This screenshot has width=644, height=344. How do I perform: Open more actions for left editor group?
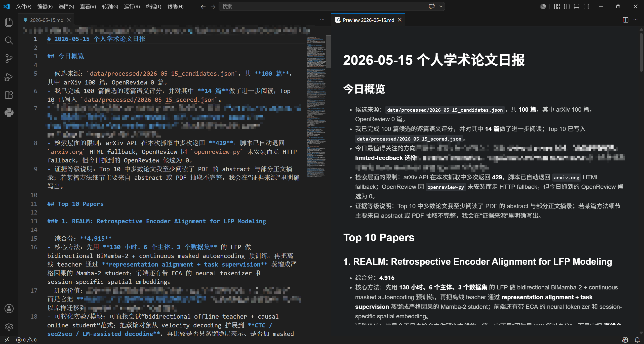click(322, 20)
